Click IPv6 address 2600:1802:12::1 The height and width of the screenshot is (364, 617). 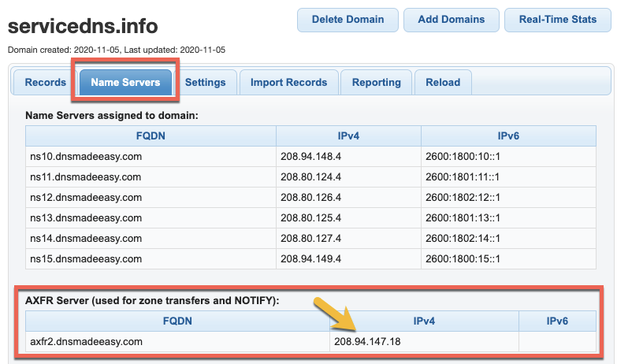point(463,198)
